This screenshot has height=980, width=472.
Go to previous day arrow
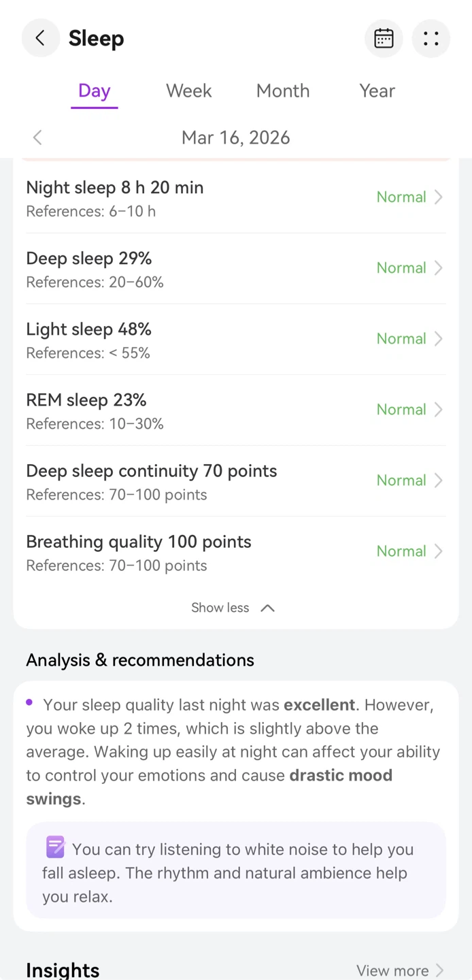37,137
